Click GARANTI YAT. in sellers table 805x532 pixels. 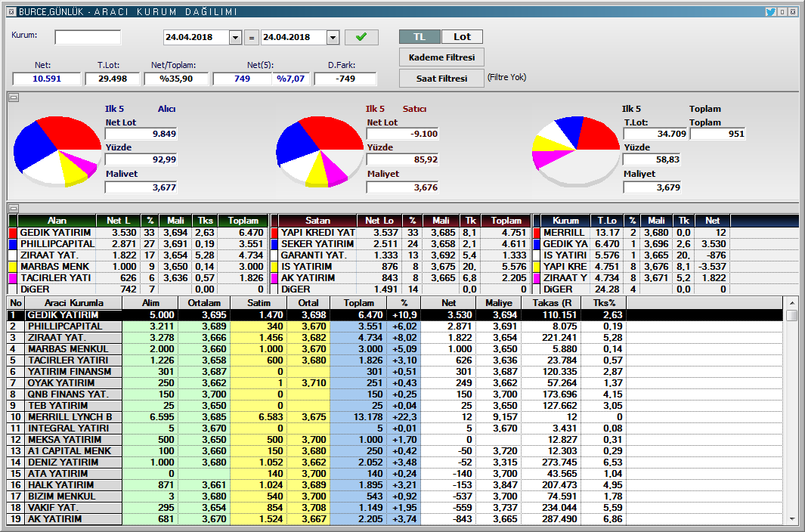pyautogui.click(x=314, y=255)
